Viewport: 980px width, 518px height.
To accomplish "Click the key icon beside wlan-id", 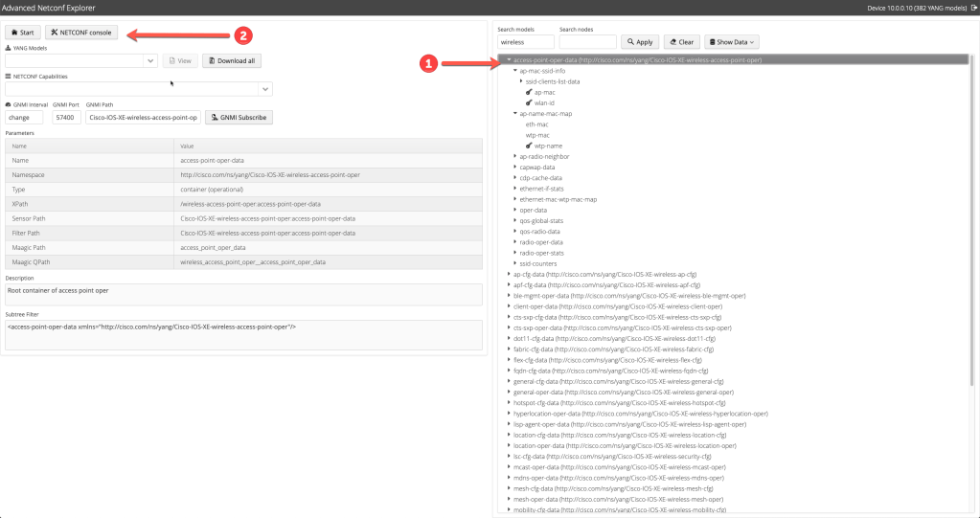I will point(528,102).
